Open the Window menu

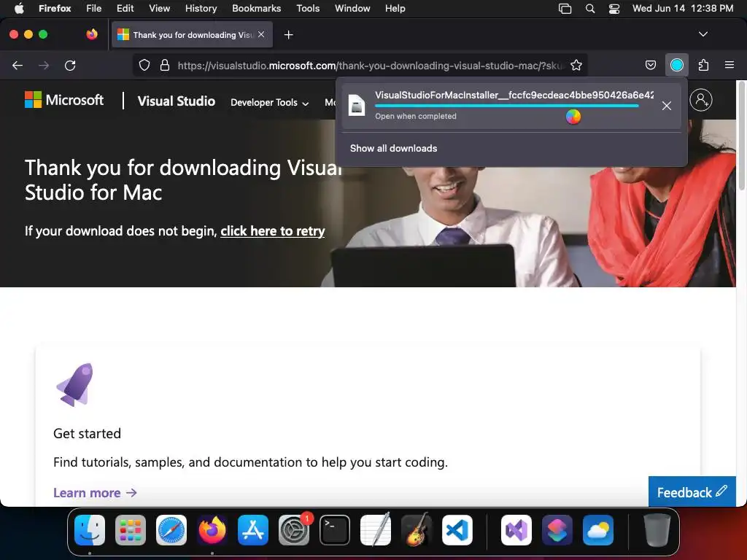(x=352, y=9)
